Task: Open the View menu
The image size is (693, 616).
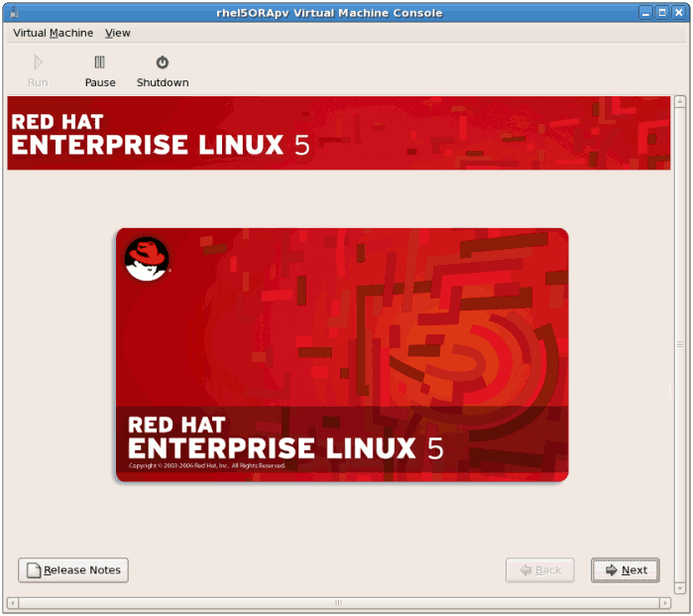Action: click(x=118, y=33)
